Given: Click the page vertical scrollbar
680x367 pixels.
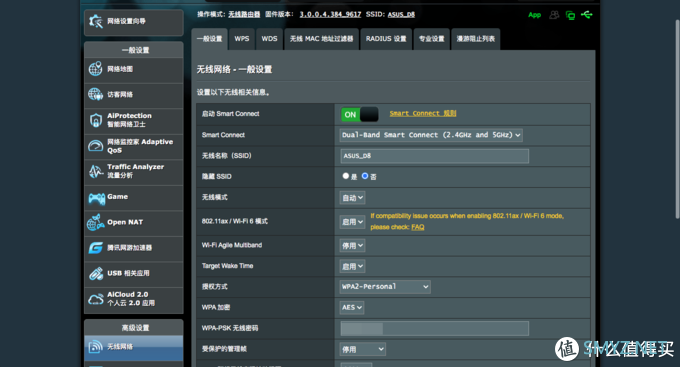Looking at the screenshot, I should pos(677,119).
